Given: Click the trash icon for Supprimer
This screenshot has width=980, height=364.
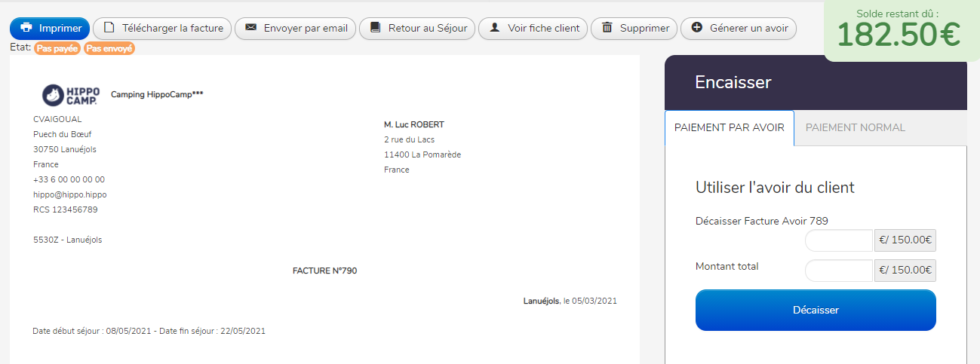Looking at the screenshot, I should click(x=607, y=29).
